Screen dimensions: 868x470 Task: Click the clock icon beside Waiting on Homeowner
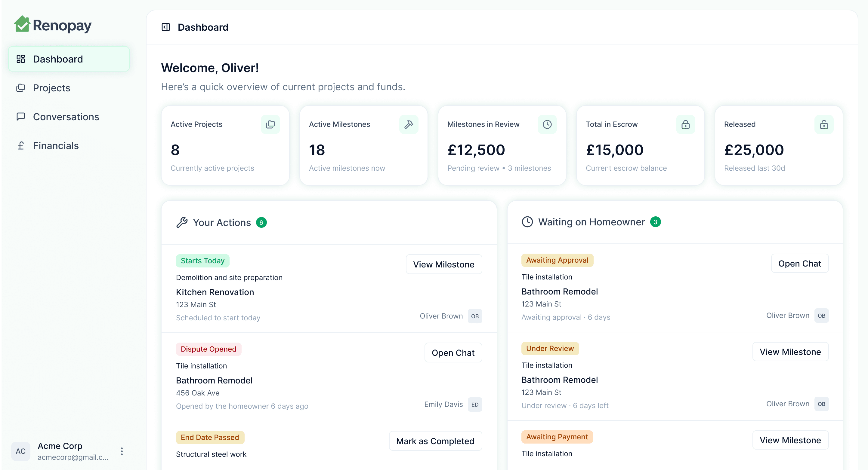coord(527,222)
